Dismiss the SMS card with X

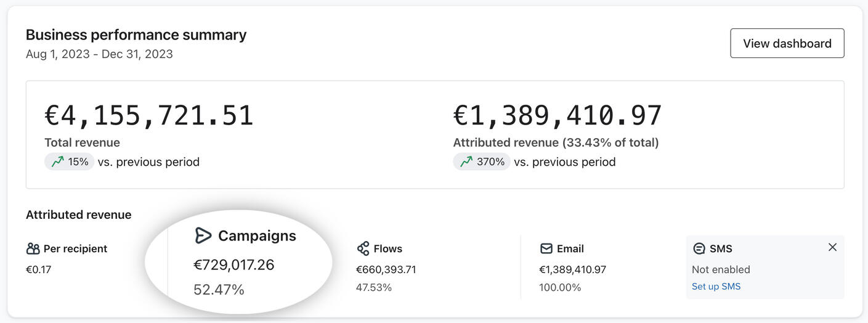pyautogui.click(x=832, y=247)
